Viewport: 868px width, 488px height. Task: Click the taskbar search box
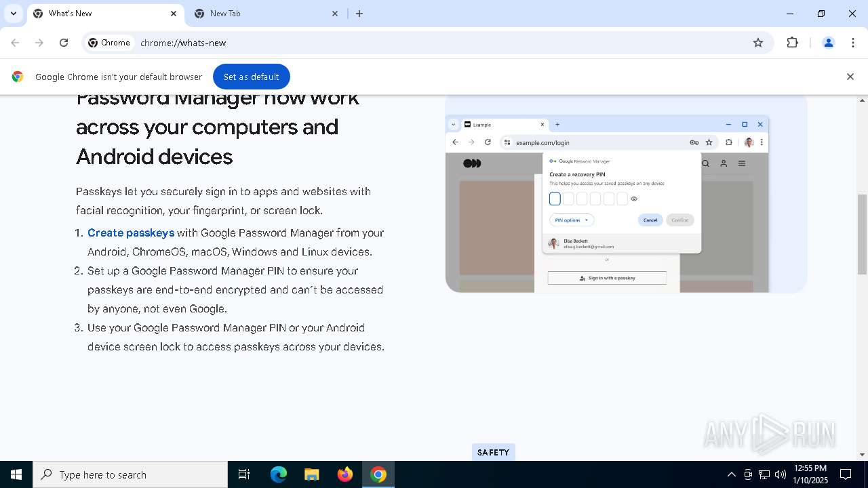click(x=130, y=474)
